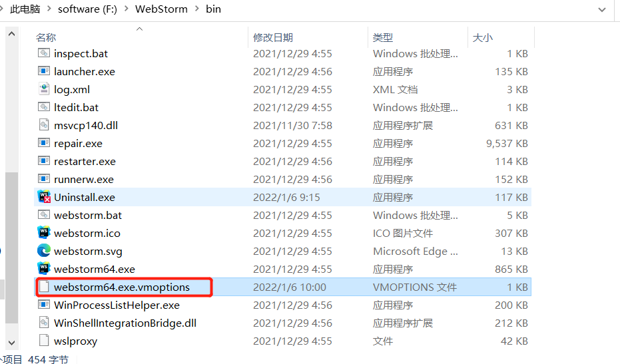Expand the chevron after WebStorm in path

(197, 9)
